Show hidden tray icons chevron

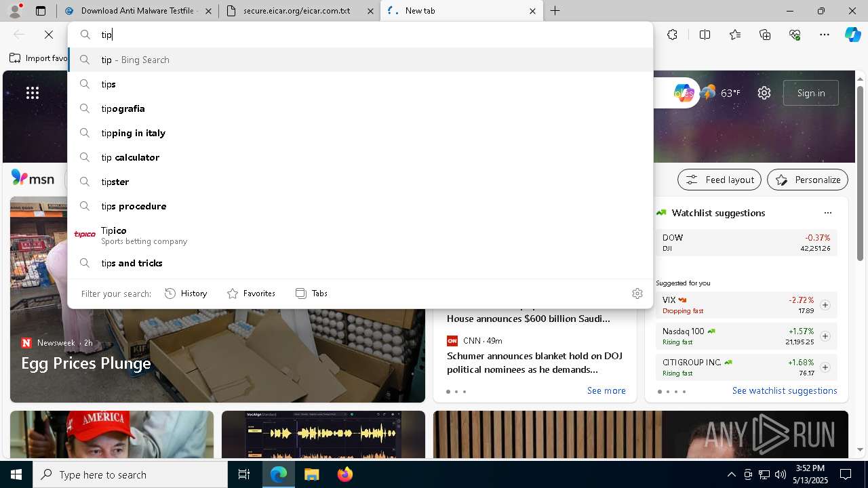point(731,474)
